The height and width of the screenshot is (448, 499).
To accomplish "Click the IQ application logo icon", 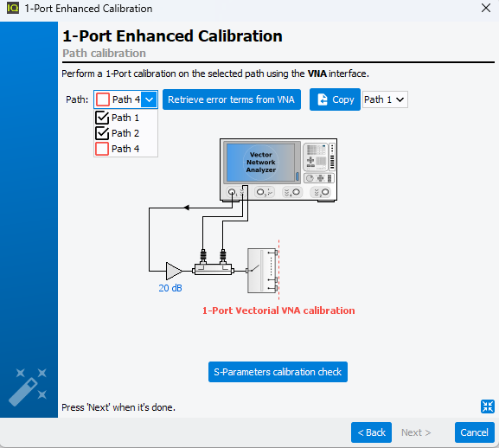I will tap(13, 8).
